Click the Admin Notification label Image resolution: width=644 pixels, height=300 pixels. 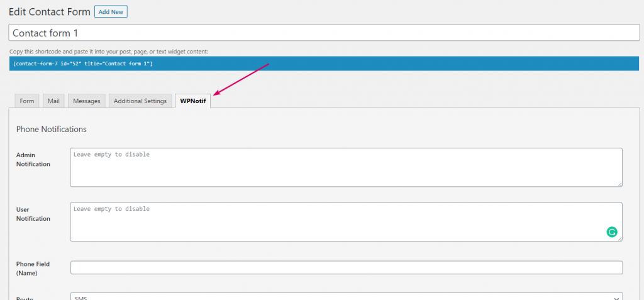33,159
